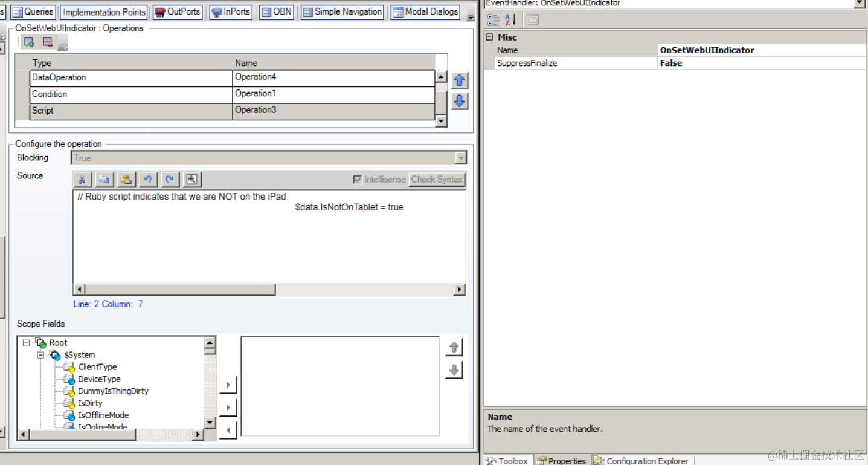Viewport: 868px width, 465px height.
Task: Click the add operation icon
Action: (x=28, y=42)
